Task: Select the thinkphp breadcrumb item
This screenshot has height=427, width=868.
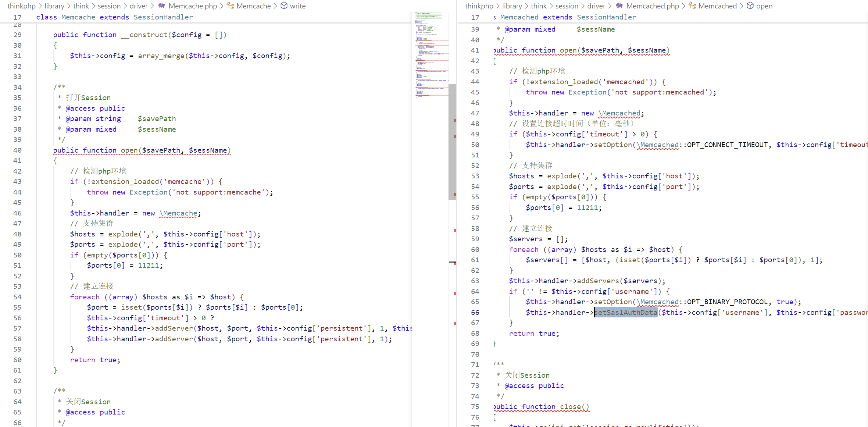Action: point(21,6)
